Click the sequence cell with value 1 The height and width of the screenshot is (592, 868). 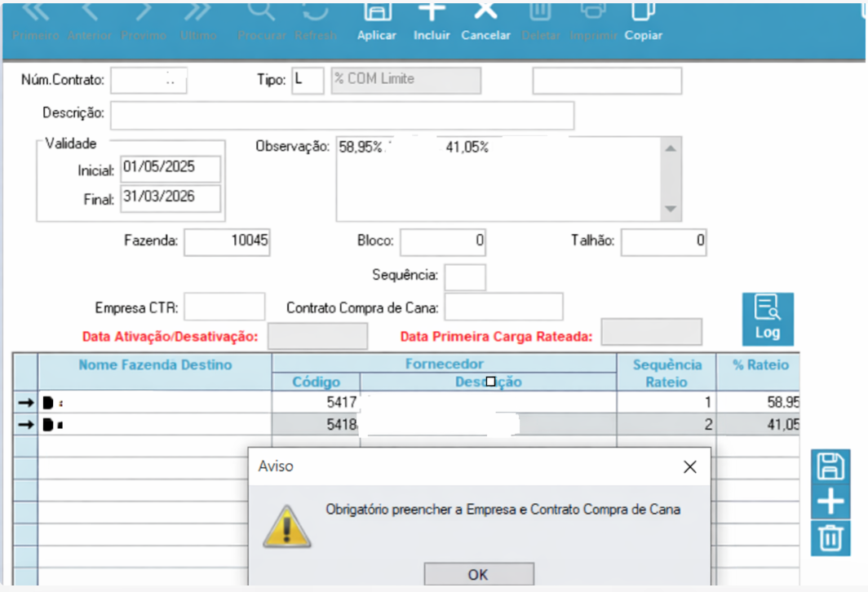(666, 402)
